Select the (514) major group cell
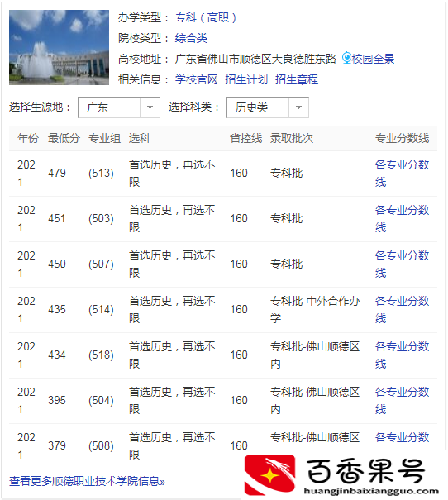 101,310
